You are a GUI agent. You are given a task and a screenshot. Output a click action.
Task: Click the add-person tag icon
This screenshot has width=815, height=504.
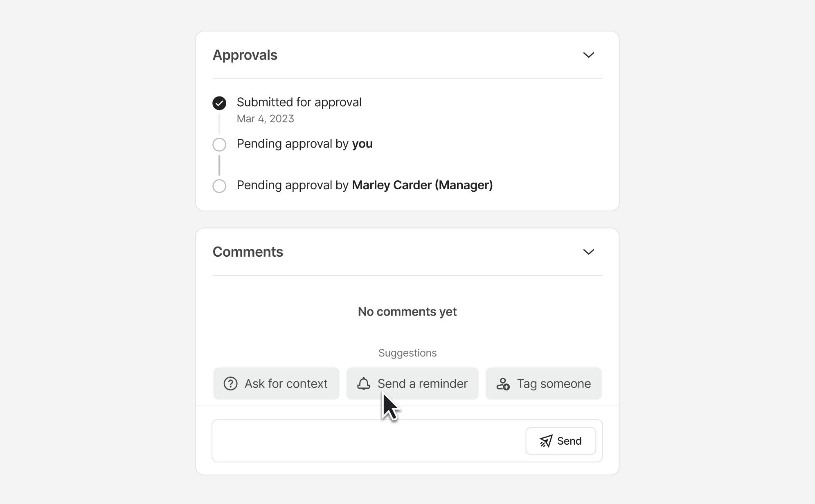coord(503,383)
